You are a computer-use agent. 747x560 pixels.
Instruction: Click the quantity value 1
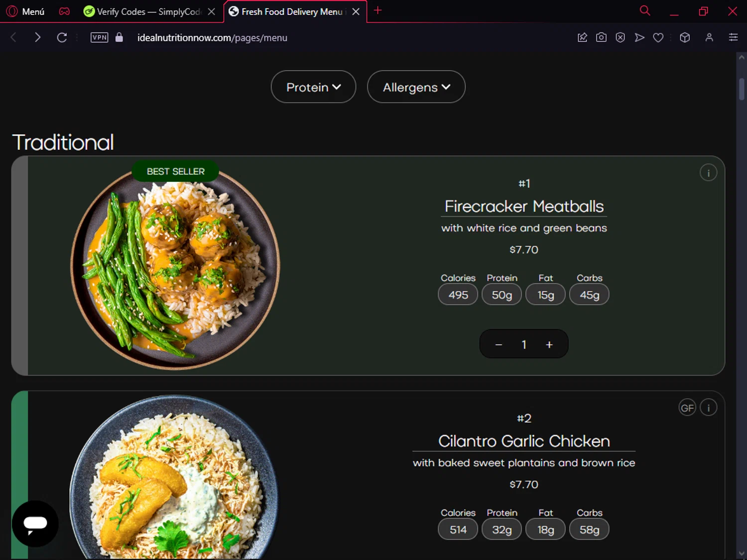coord(524,344)
